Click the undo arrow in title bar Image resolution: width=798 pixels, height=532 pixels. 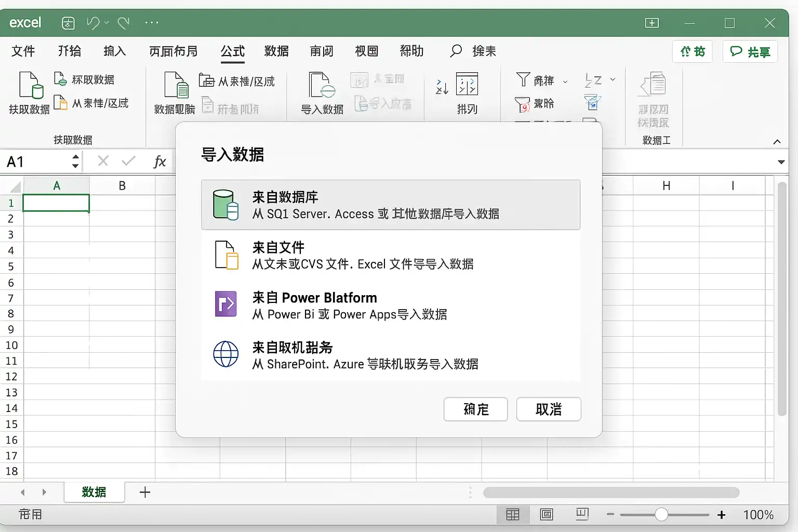[93, 23]
